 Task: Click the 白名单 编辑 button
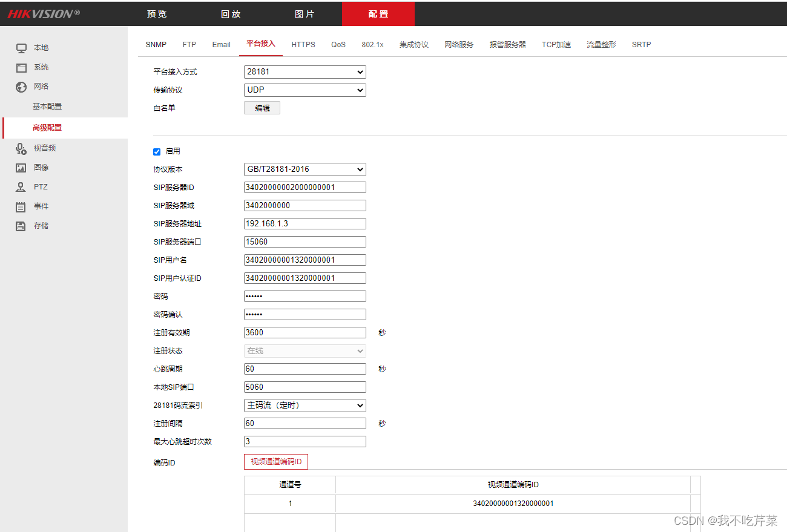coord(262,108)
